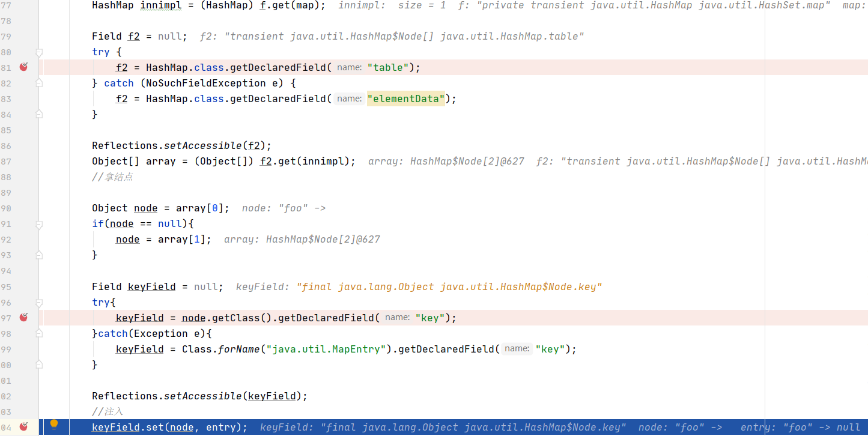Click the inline debug value node: "foo" on line 90
Image resolution: width=868 pixels, height=436 pixels.
click(284, 208)
